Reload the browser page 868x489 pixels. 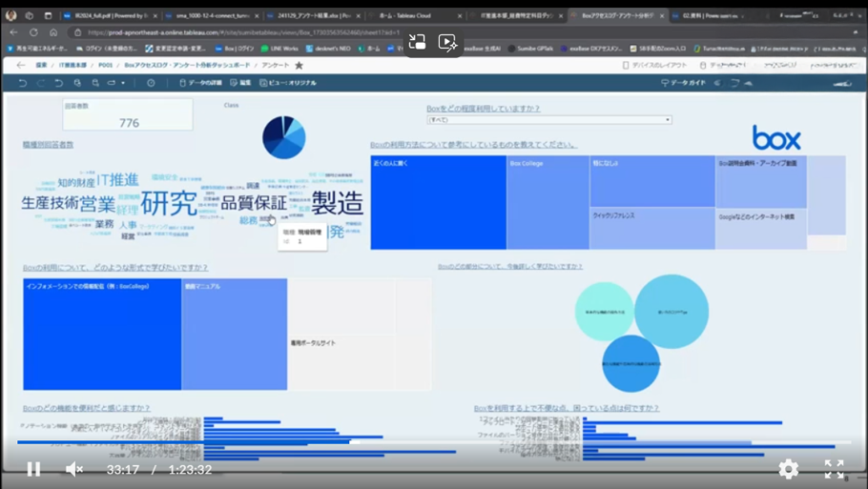click(x=34, y=32)
